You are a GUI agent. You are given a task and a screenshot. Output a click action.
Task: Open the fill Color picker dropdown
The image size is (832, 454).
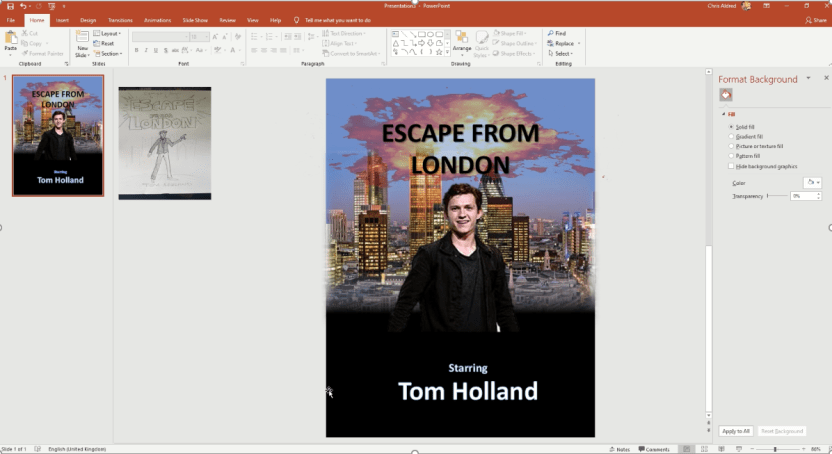coord(812,183)
